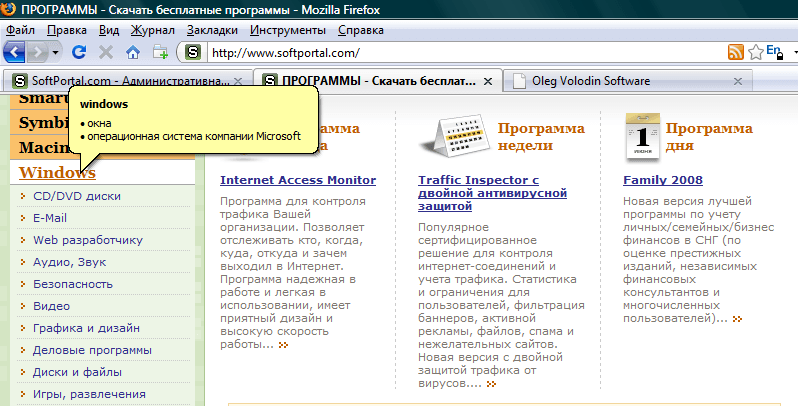Click the Windows category link
The width and height of the screenshot is (798, 406).
pyautogui.click(x=57, y=172)
